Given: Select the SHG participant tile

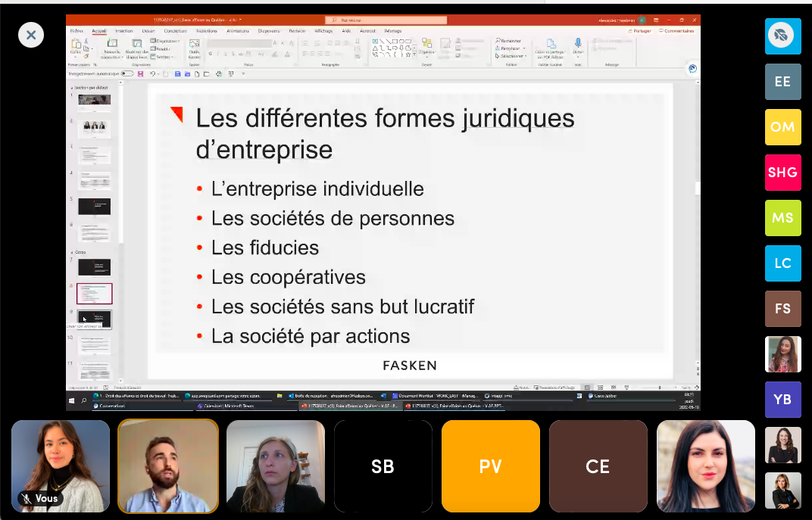Looking at the screenshot, I should coord(782,173).
